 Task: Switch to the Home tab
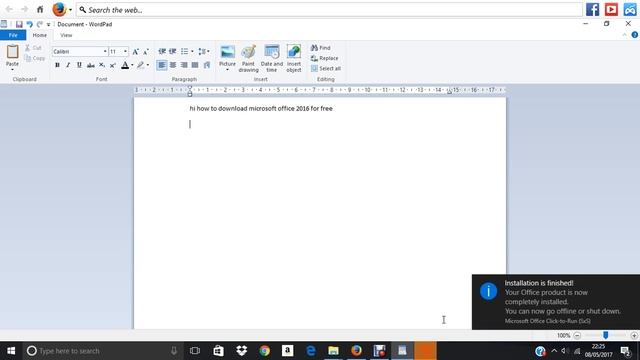40,35
